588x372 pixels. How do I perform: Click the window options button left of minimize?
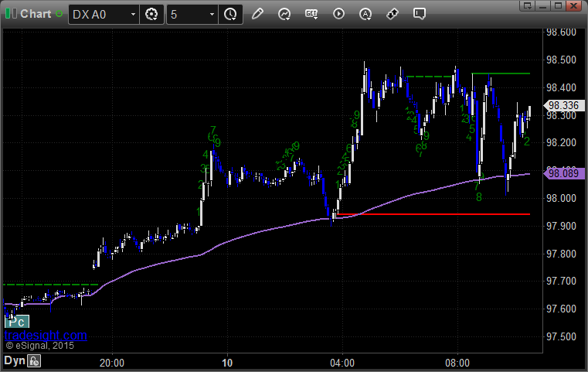pyautogui.click(x=528, y=5)
